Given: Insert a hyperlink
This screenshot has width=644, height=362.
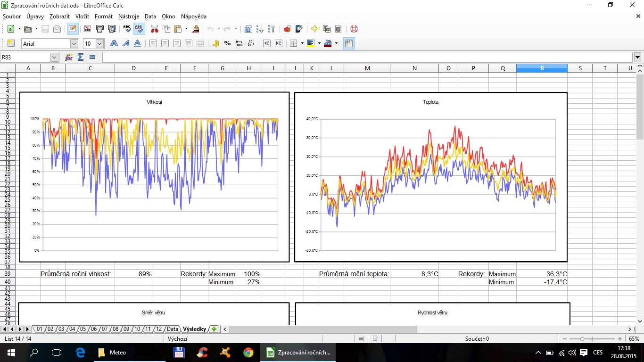Looking at the screenshot, I should tap(248, 29).
